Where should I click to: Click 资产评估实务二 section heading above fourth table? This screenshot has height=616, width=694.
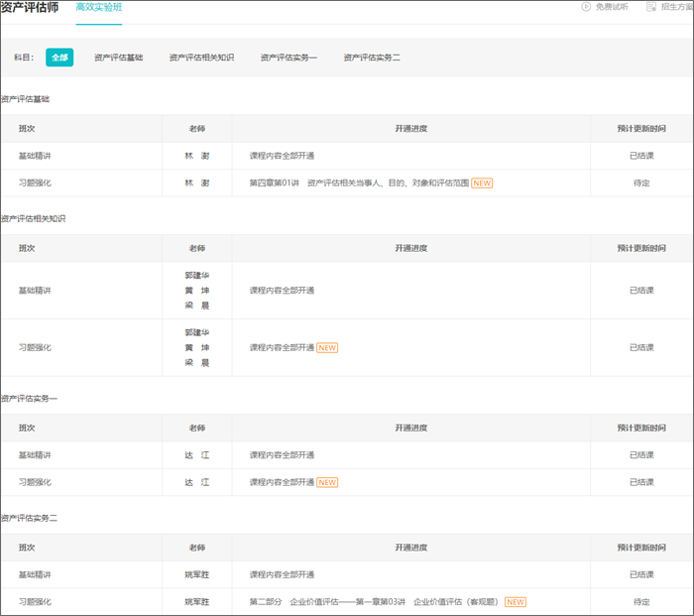[29, 518]
